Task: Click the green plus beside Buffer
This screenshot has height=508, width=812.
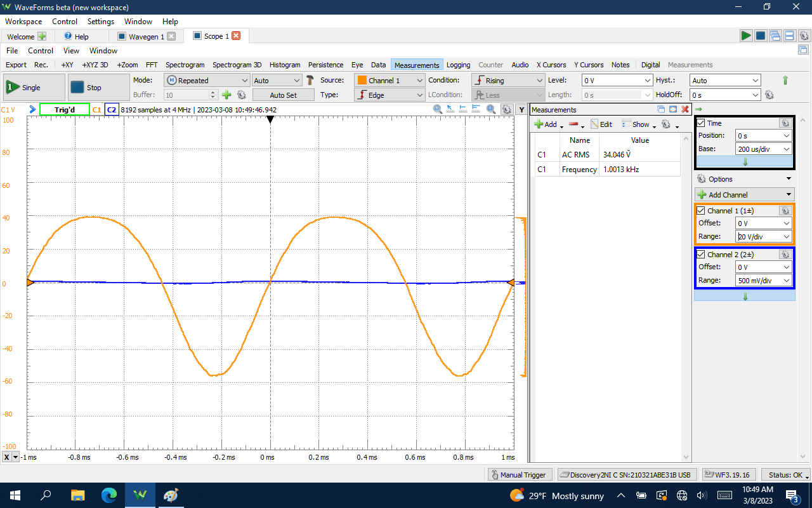Action: 226,95
